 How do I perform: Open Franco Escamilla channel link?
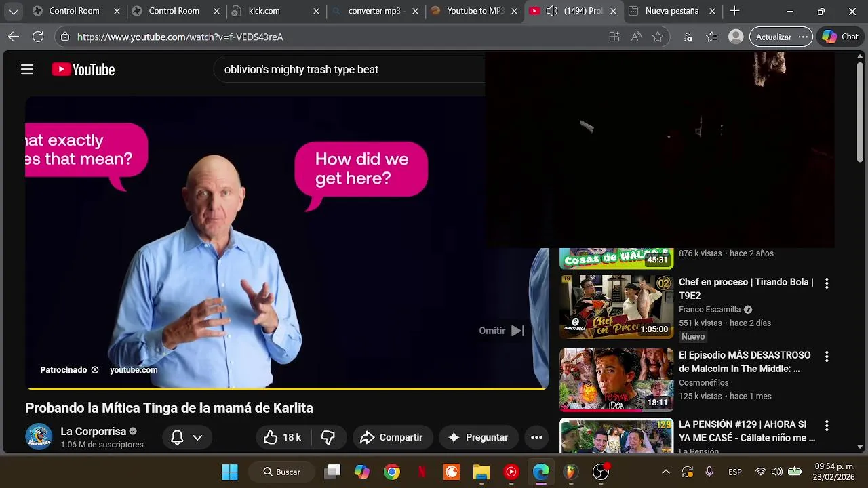point(710,309)
